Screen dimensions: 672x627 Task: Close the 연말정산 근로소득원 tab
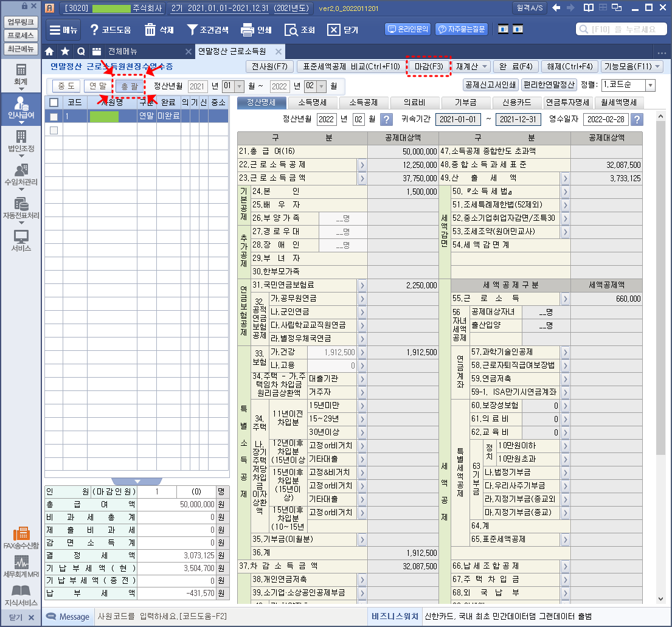click(x=279, y=52)
